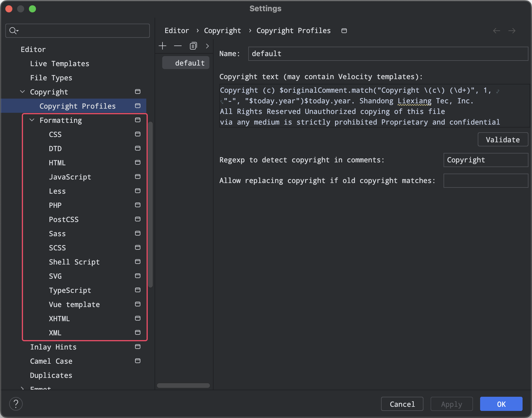Viewport: 532px width, 418px height.
Task: Click the project-level icon beside breadcrumb
Action: 344,31
